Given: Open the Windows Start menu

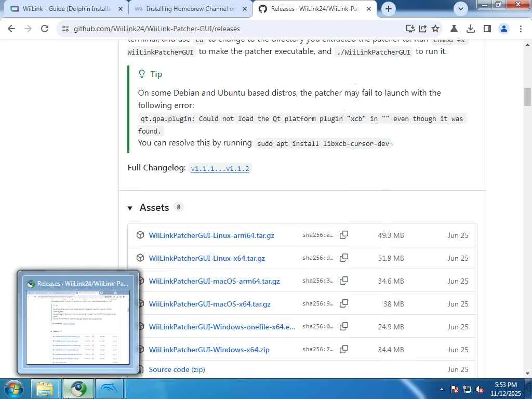Looking at the screenshot, I should click(x=13, y=389).
